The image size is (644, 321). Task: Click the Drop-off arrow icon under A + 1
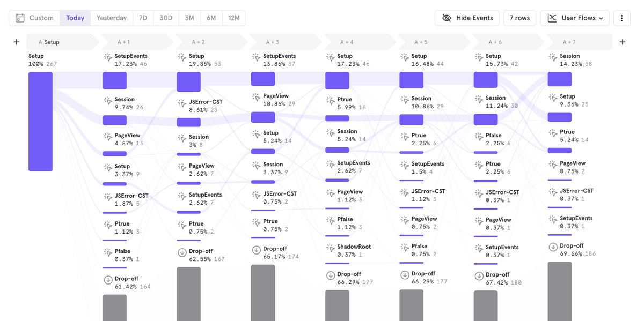[107, 279]
